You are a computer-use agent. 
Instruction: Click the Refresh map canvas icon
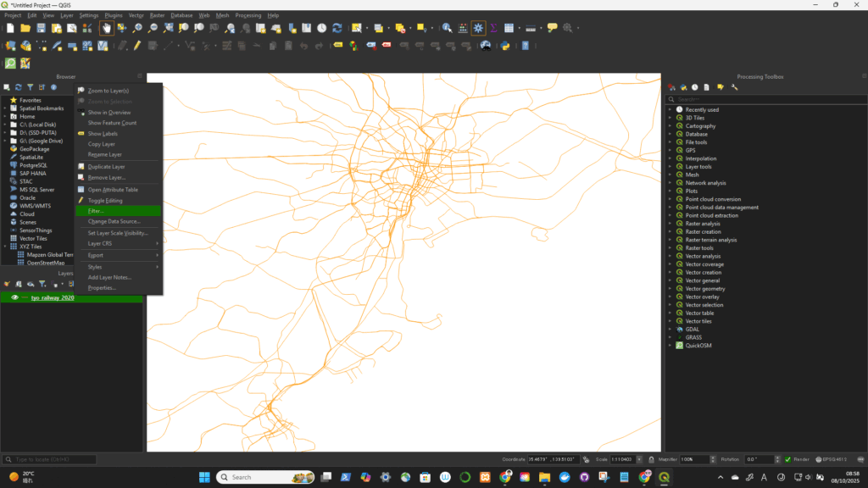pyautogui.click(x=337, y=28)
